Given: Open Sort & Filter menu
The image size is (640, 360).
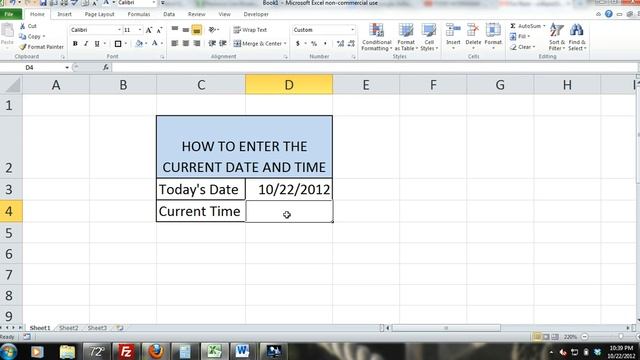Looking at the screenshot, I should tap(557, 37).
